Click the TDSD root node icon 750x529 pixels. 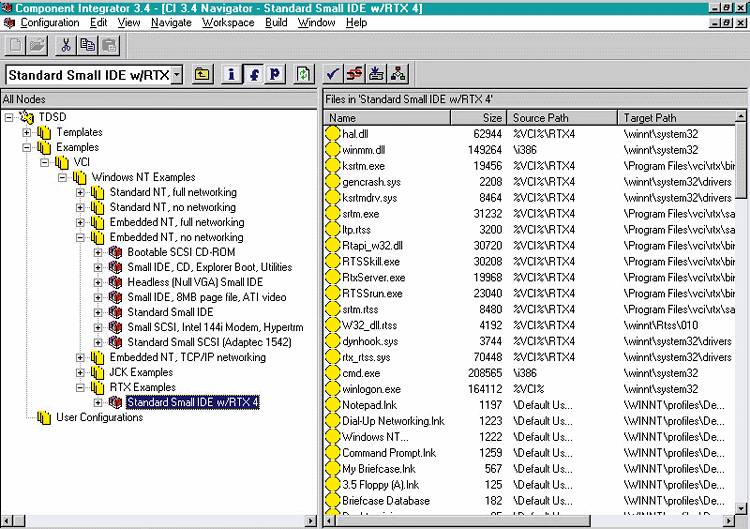27,117
